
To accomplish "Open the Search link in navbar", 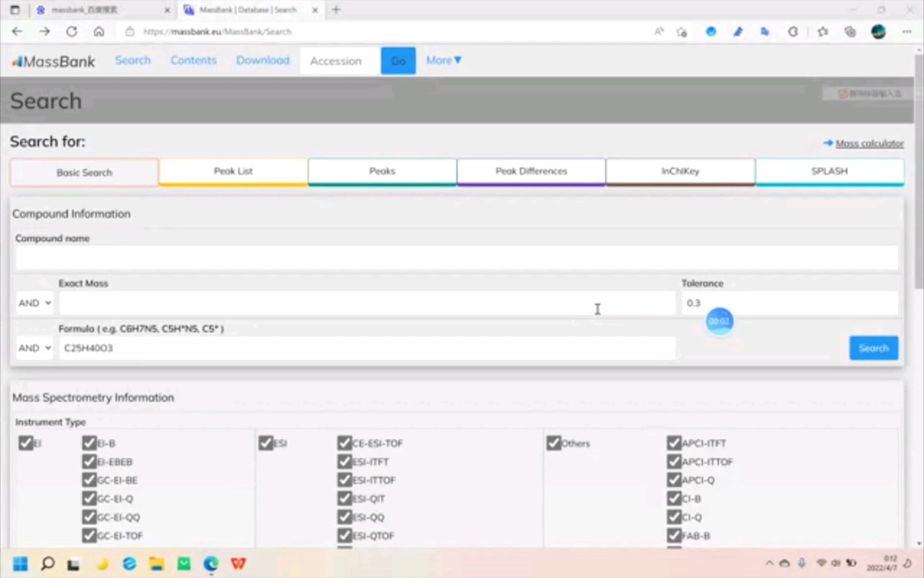I will click(133, 60).
